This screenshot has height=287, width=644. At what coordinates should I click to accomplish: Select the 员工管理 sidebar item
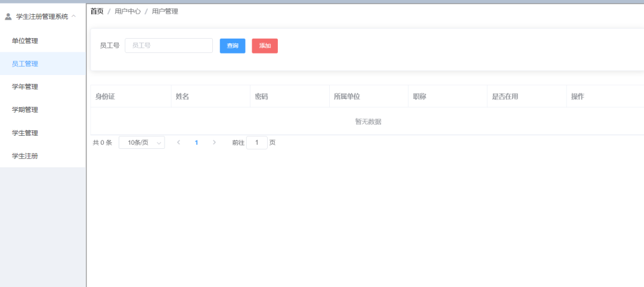pyautogui.click(x=43, y=64)
